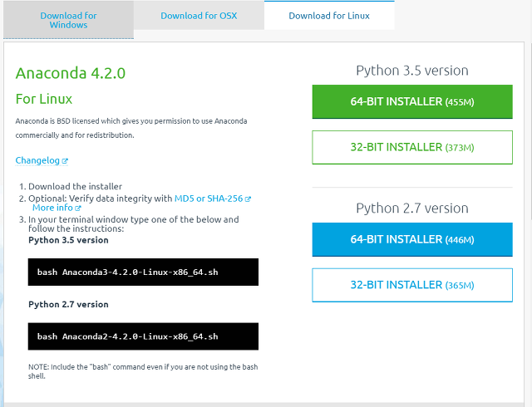Switch to Download for OSX tab
The image size is (532, 407).
[199, 16]
